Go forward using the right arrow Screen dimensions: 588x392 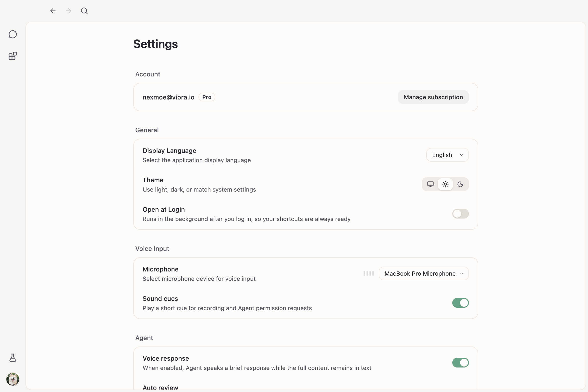tap(69, 11)
